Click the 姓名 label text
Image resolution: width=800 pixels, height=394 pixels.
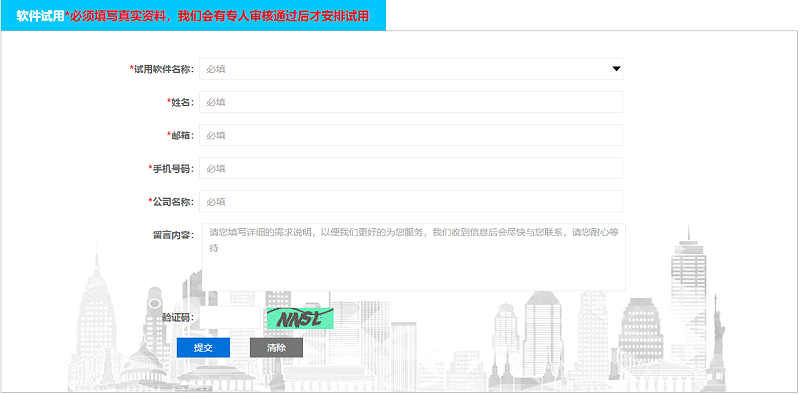(x=181, y=103)
